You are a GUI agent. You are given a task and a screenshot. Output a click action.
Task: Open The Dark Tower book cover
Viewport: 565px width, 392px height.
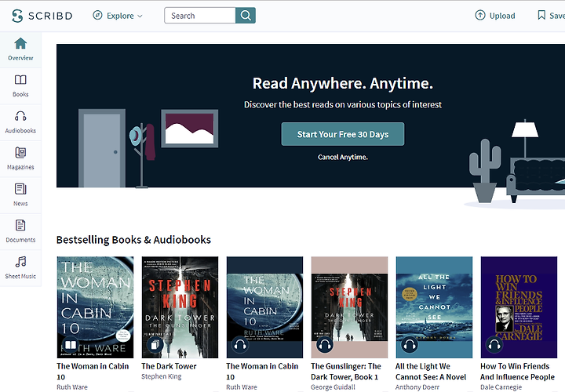click(180, 307)
